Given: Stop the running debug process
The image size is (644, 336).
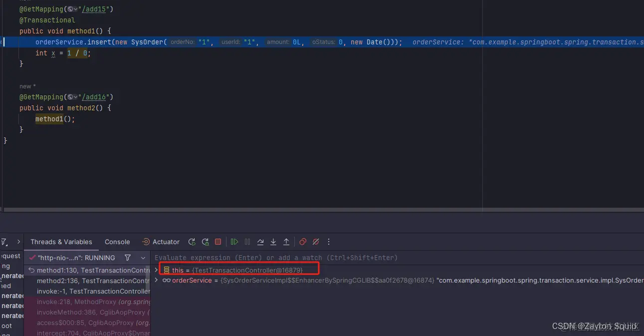Looking at the screenshot, I should coord(218,242).
